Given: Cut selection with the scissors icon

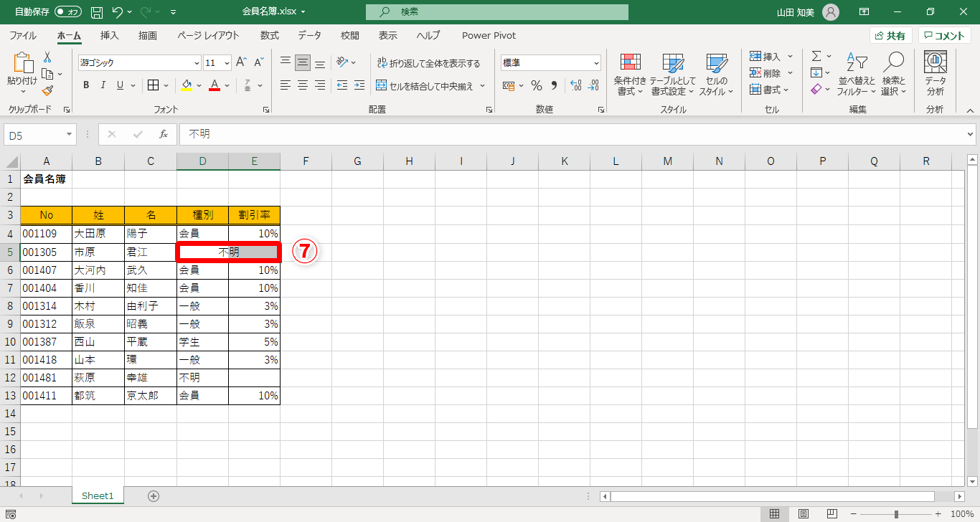Looking at the screenshot, I should (x=47, y=57).
